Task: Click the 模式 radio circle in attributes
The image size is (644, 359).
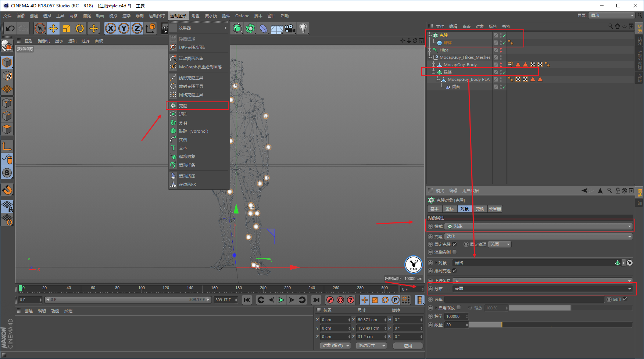Action: [x=430, y=226]
